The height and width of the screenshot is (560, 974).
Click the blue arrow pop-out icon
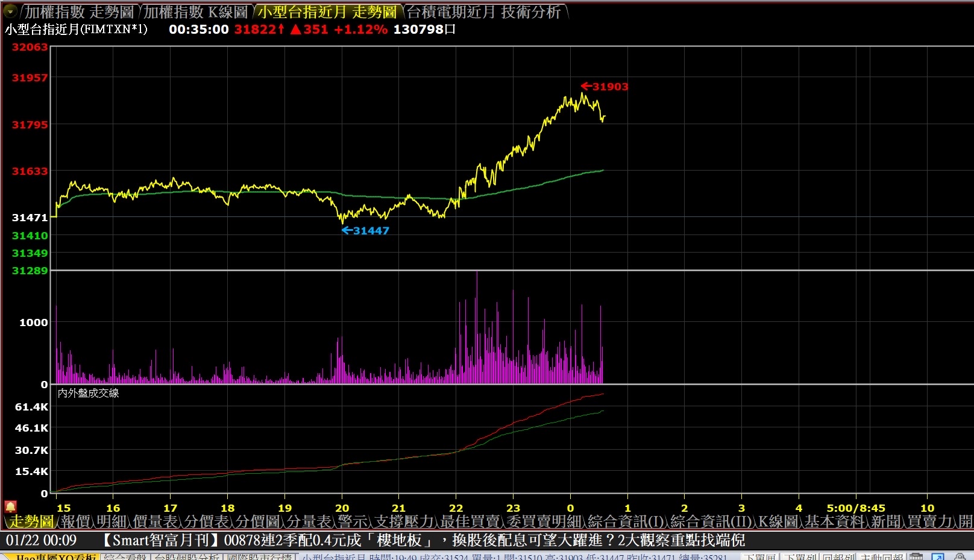tap(938, 556)
